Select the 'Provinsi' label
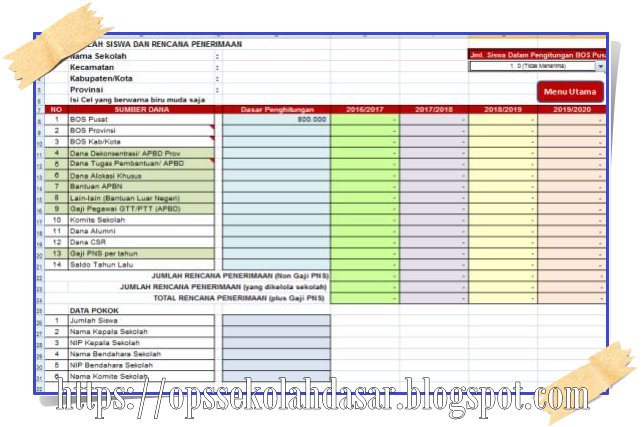Viewport: 642px width, 427px height. click(x=86, y=90)
